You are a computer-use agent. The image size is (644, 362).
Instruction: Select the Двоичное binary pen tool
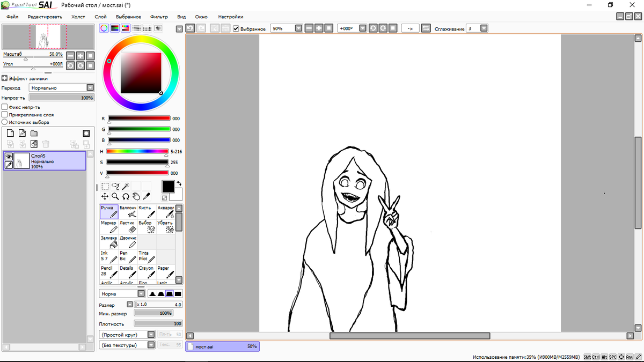click(128, 241)
